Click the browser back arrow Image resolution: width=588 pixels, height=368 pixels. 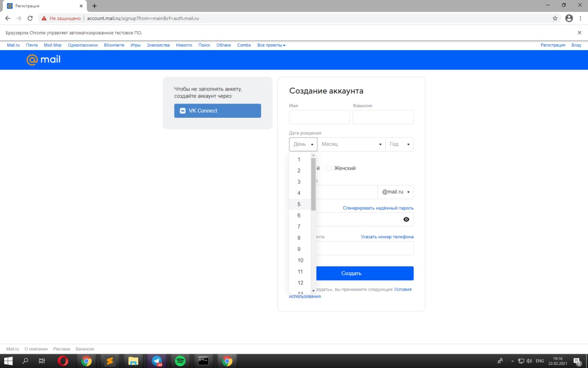pos(7,18)
